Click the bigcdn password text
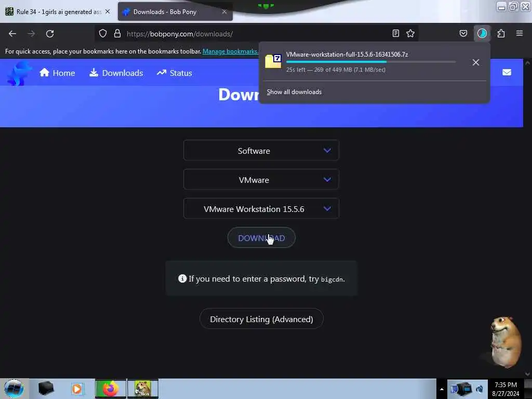 [x=332, y=279]
